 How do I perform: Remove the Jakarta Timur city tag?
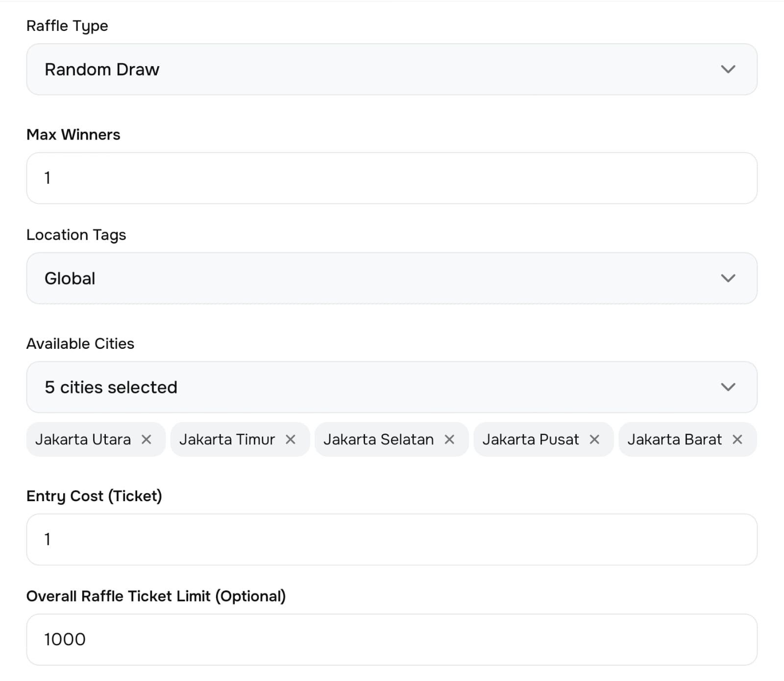291,439
